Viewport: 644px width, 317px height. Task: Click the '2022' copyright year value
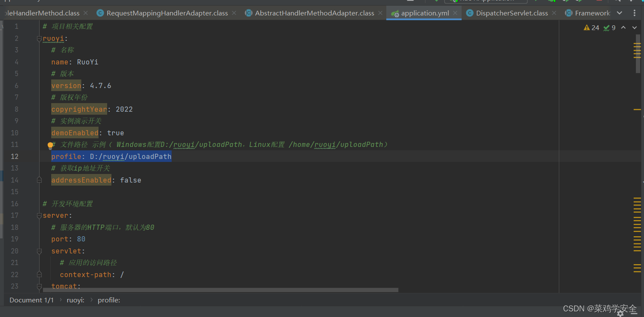tap(124, 109)
